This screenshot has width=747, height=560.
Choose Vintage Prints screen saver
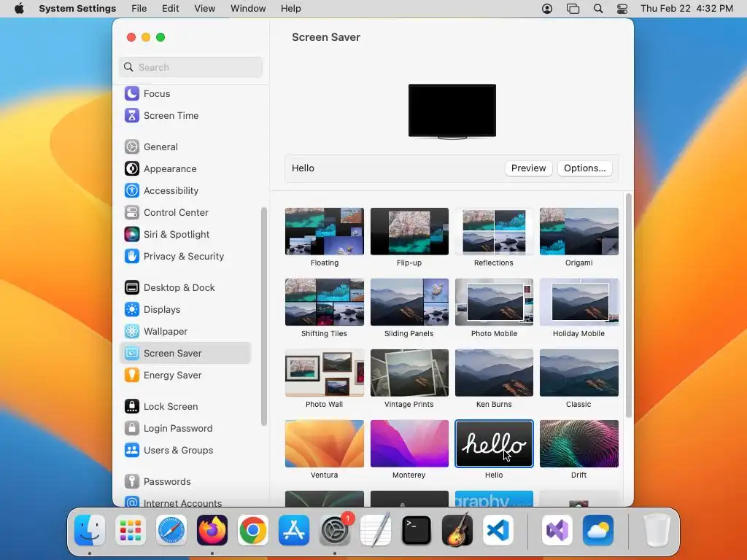click(x=409, y=373)
